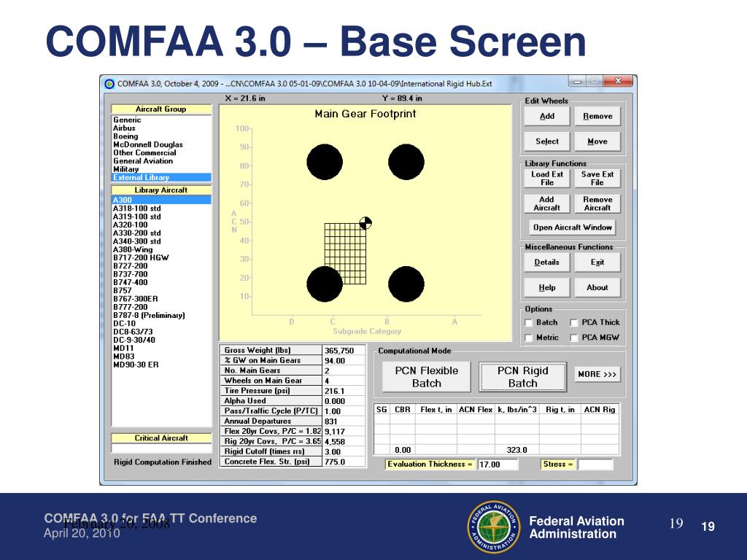Image resolution: width=747 pixels, height=560 pixels.
Task: Click Load Ext File button
Action: [x=547, y=178]
